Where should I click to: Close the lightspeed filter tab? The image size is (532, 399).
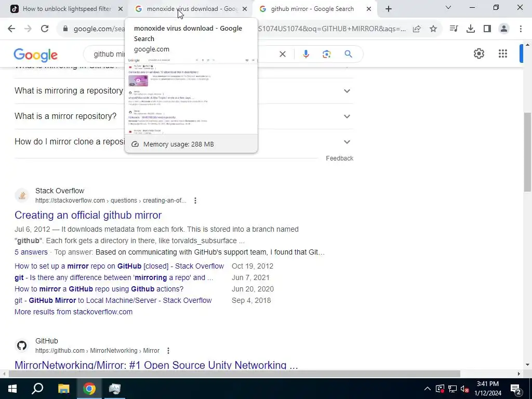(x=120, y=9)
